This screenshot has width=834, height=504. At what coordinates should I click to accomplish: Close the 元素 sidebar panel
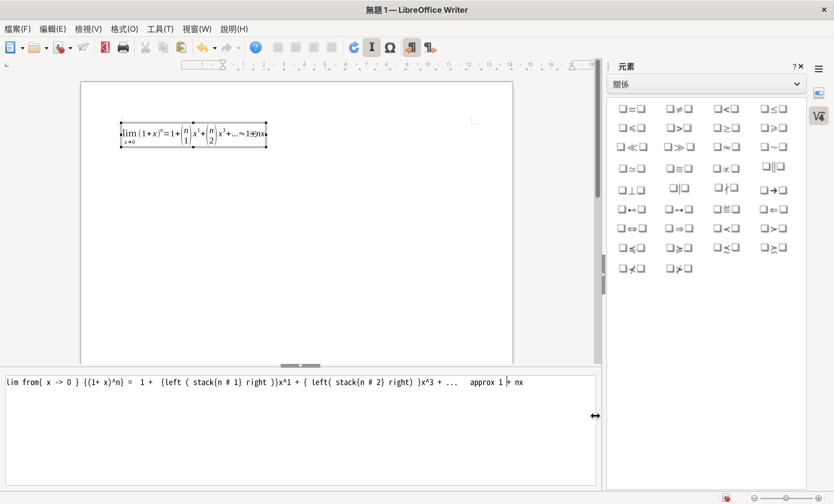[x=801, y=66]
